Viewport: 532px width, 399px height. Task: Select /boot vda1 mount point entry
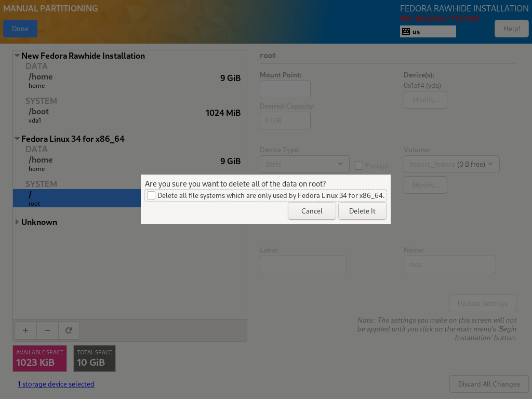(x=129, y=115)
